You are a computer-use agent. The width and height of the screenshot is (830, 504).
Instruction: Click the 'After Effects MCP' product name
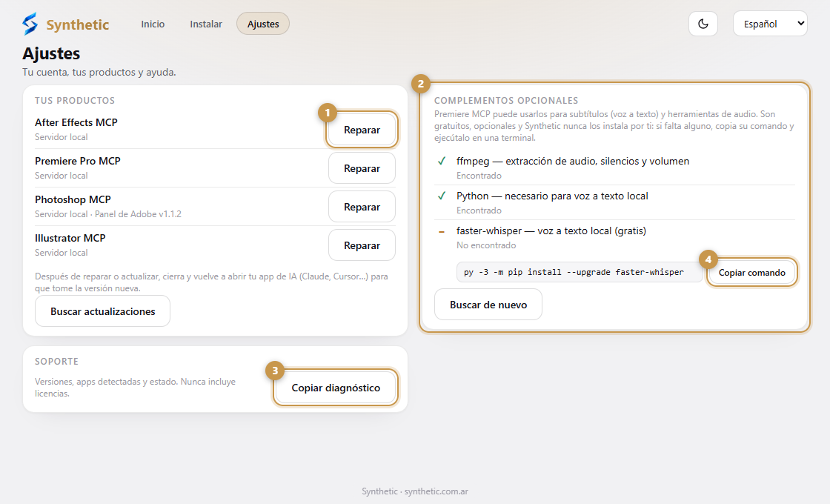coord(76,122)
